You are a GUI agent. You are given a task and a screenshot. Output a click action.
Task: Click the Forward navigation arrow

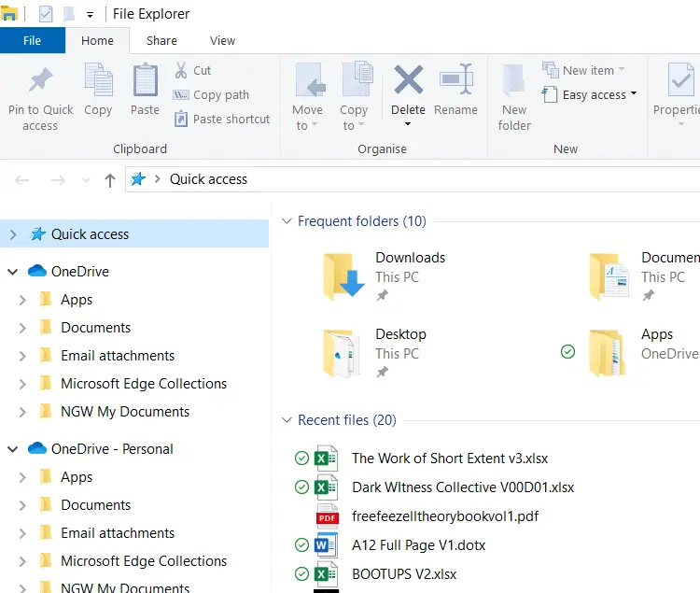pyautogui.click(x=58, y=180)
